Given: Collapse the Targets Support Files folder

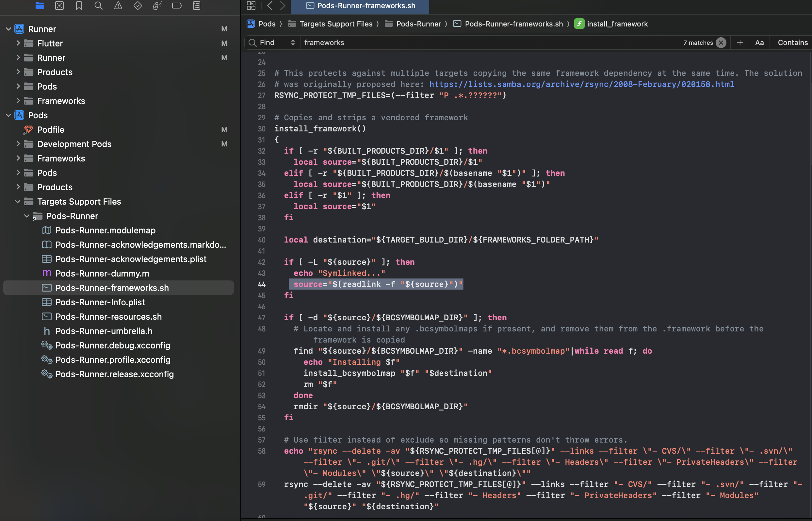Looking at the screenshot, I should [18, 202].
